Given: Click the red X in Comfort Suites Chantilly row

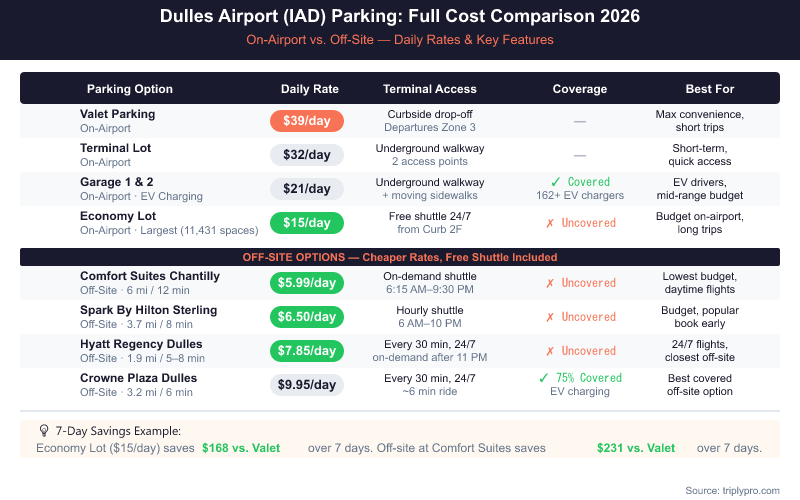Looking at the screenshot, I should click(x=548, y=283).
